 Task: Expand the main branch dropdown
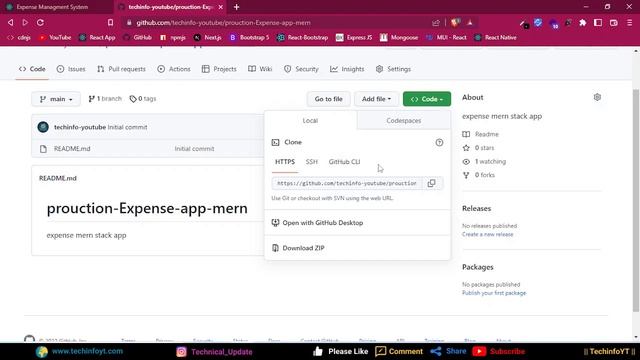[x=56, y=99]
